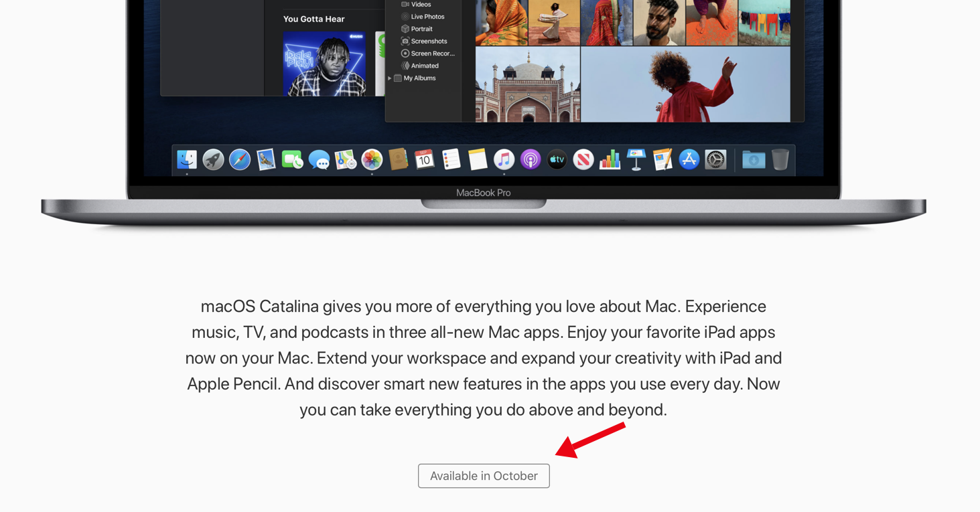Image resolution: width=980 pixels, height=512 pixels.
Task: Open the domed monument photo
Action: coord(527,84)
